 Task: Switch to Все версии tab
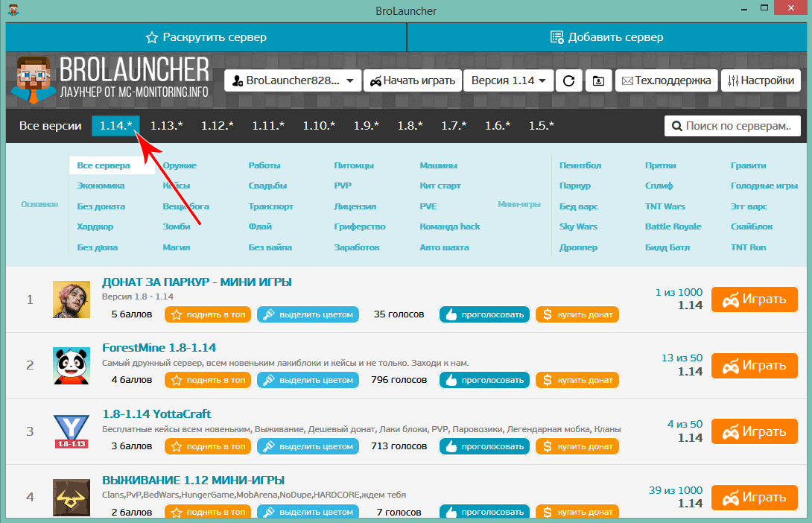click(x=51, y=126)
